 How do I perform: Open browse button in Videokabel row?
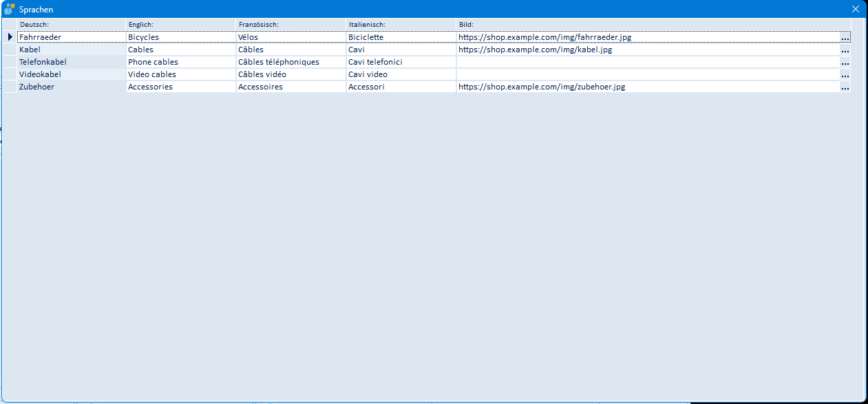[x=845, y=74]
